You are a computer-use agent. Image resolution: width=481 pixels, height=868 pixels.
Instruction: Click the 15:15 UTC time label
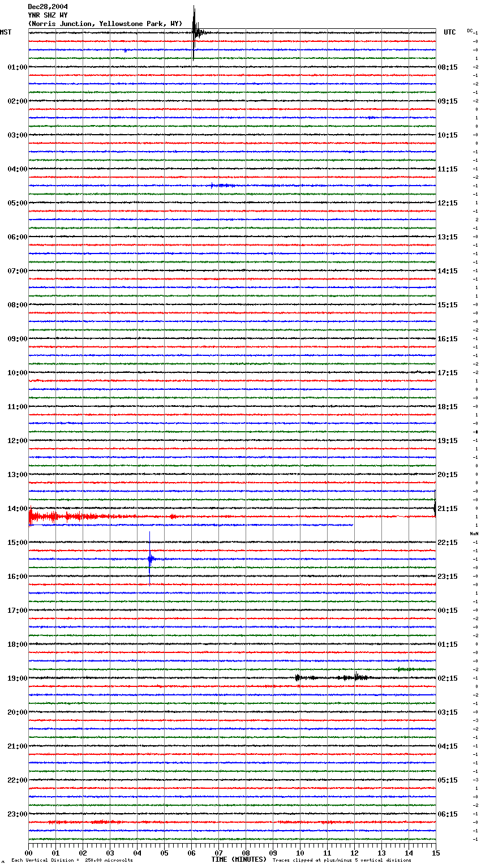click(448, 305)
